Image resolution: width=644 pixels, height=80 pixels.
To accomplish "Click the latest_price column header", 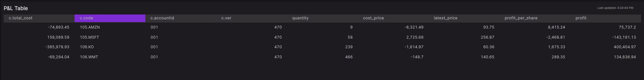I will pyautogui.click(x=464, y=18).
